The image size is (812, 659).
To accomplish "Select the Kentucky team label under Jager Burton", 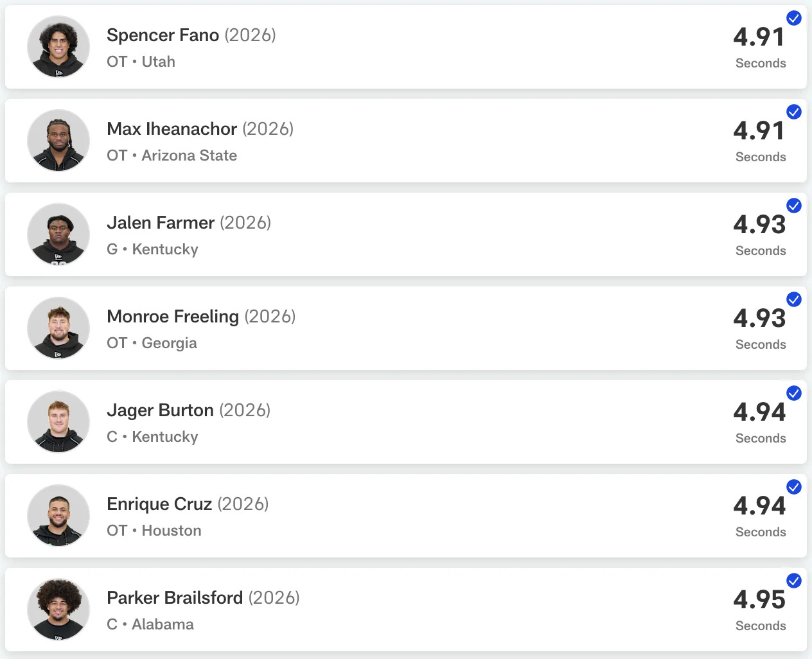I will [164, 437].
